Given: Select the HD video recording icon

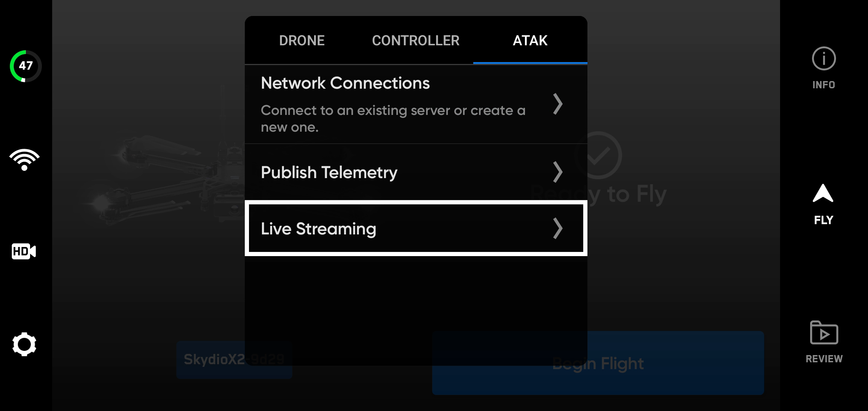Looking at the screenshot, I should click(x=24, y=251).
